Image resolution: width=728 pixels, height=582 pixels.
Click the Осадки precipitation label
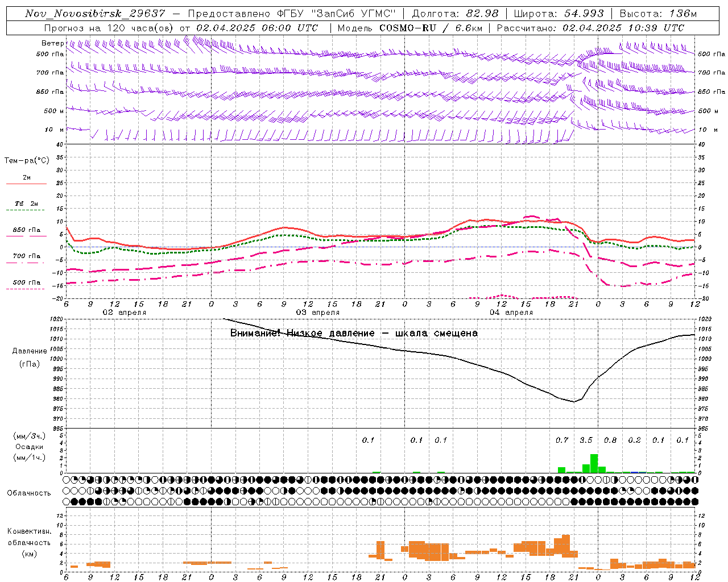pos(30,447)
